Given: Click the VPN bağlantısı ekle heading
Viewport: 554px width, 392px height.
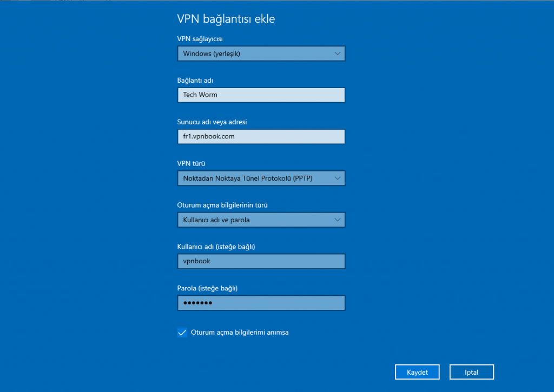Looking at the screenshot, I should coord(226,18).
